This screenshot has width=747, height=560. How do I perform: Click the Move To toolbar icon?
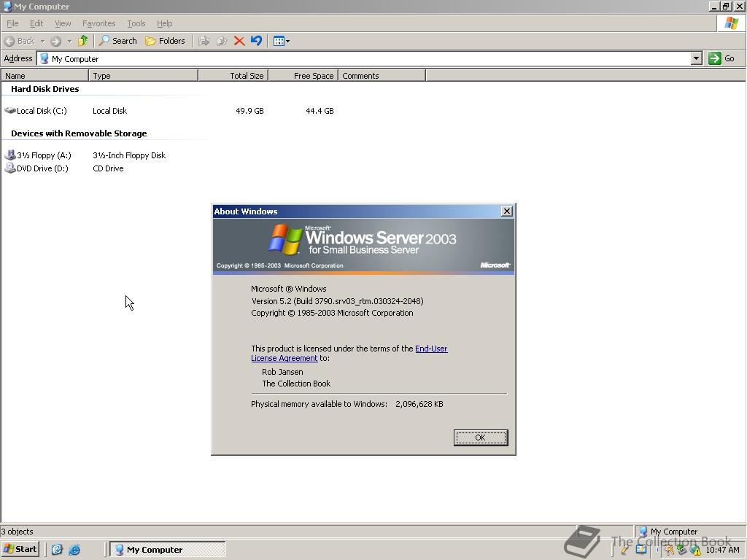204,41
